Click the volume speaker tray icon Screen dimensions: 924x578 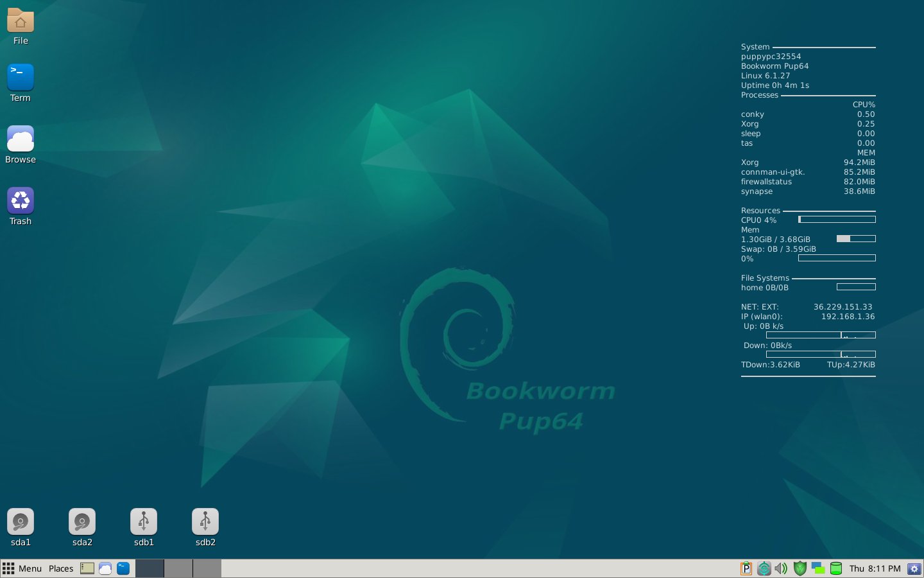[781, 568]
